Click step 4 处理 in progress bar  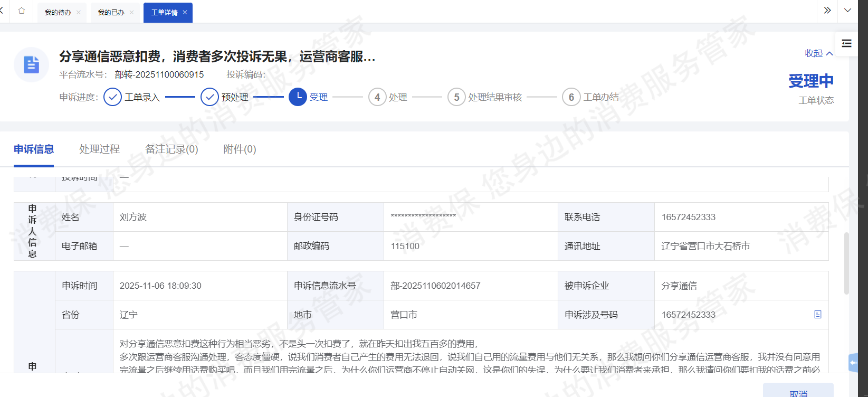[x=377, y=97]
